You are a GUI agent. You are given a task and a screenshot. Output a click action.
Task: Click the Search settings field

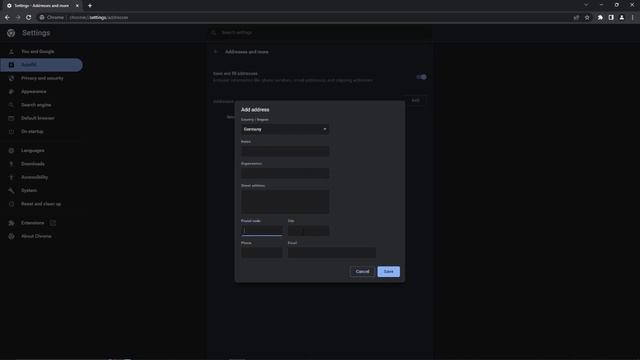coord(320,33)
